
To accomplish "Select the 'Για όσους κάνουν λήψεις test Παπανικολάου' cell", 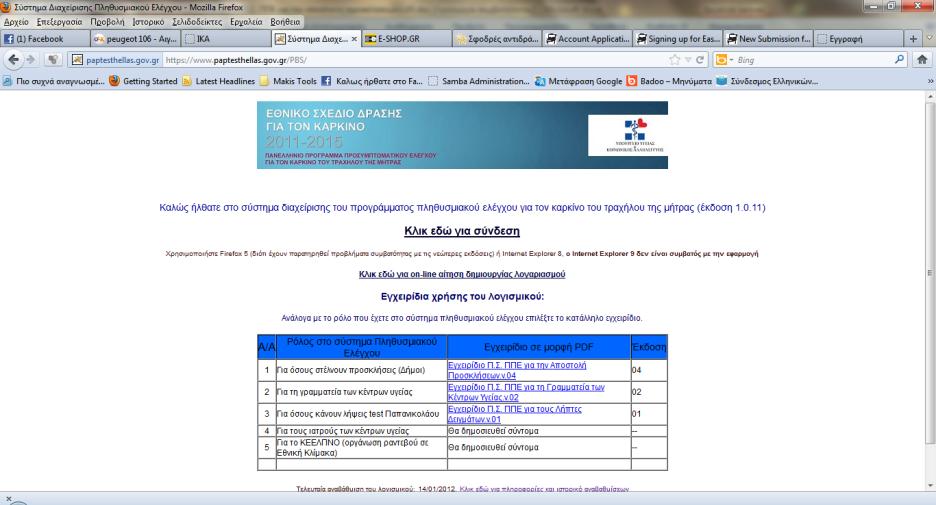I will click(362, 414).
